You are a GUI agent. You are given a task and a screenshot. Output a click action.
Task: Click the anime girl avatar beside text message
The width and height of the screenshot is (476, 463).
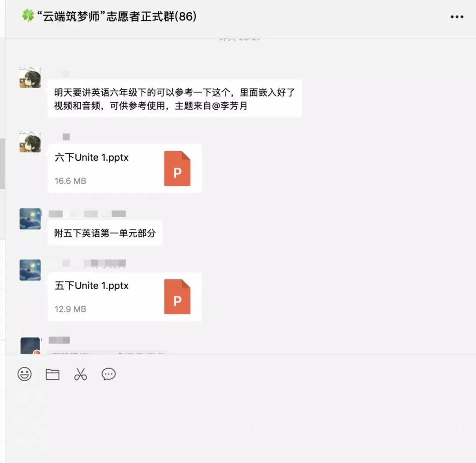point(30,78)
